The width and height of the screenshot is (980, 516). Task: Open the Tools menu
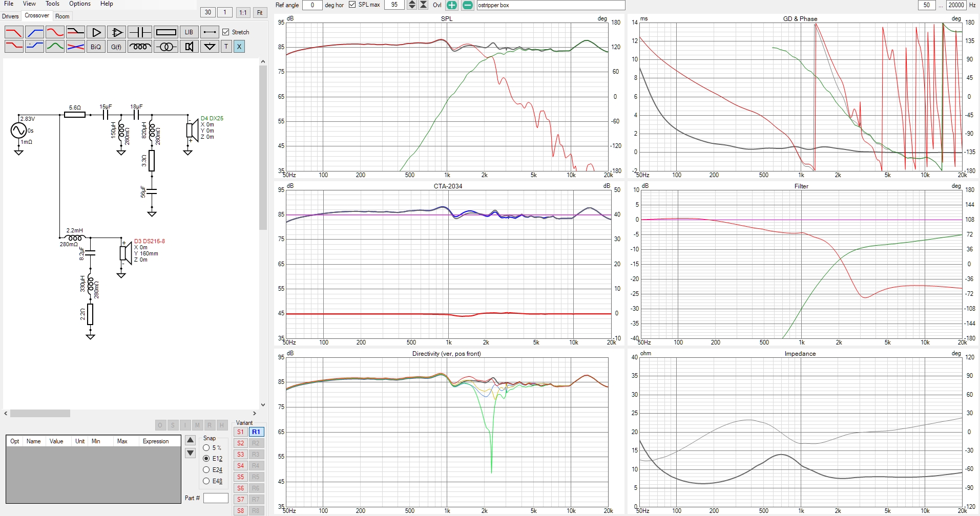coord(52,4)
